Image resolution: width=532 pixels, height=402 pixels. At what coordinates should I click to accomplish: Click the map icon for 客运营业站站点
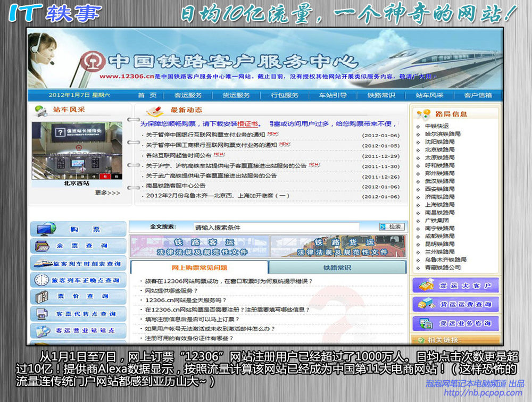click(x=43, y=331)
